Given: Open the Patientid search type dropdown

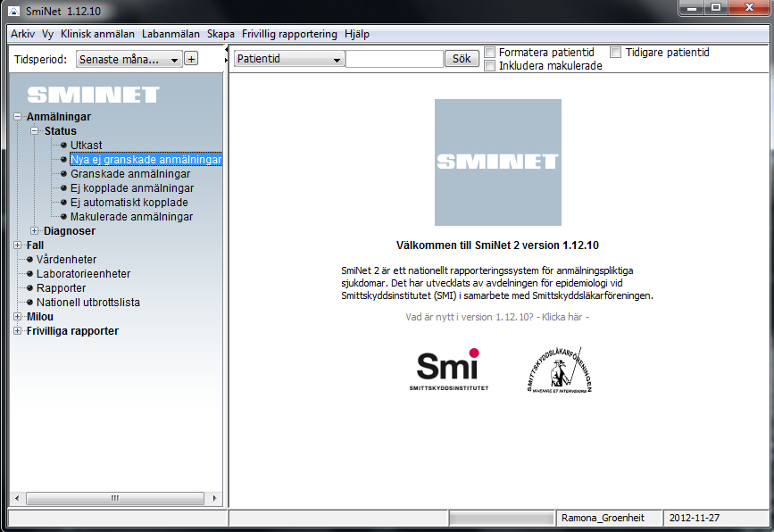Looking at the screenshot, I should (x=288, y=59).
